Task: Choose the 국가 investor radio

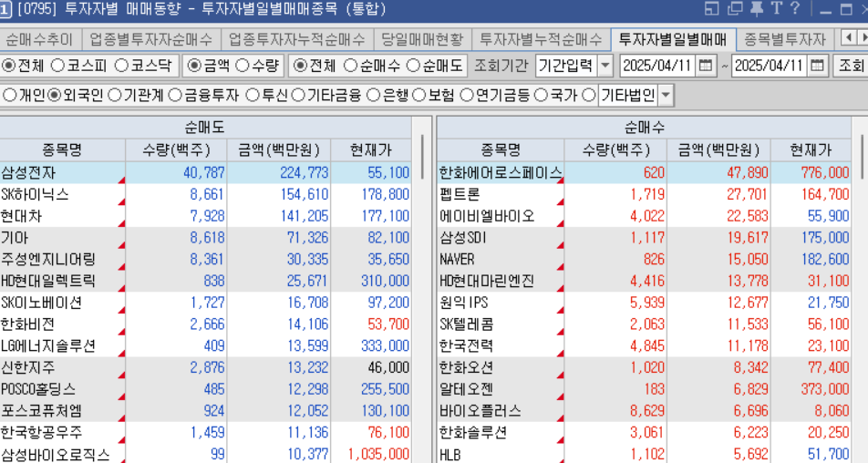Action: [x=542, y=95]
